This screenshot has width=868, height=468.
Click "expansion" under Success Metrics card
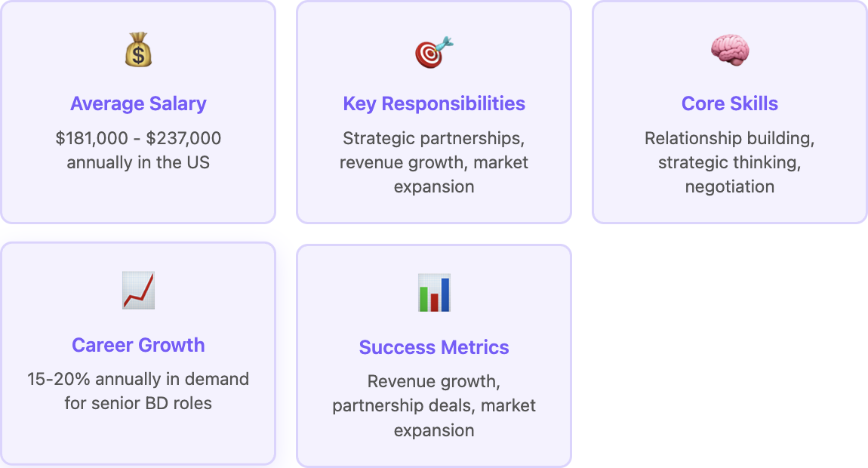coord(434,430)
